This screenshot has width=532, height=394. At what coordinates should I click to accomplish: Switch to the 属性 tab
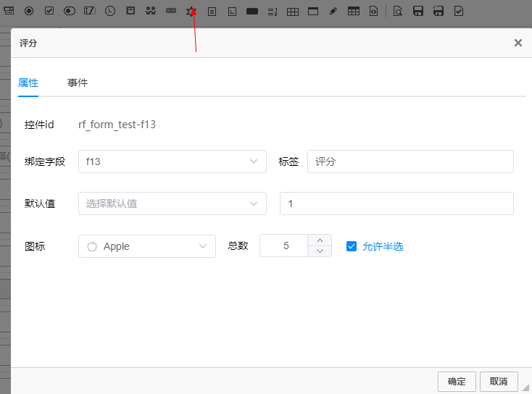[x=28, y=83]
